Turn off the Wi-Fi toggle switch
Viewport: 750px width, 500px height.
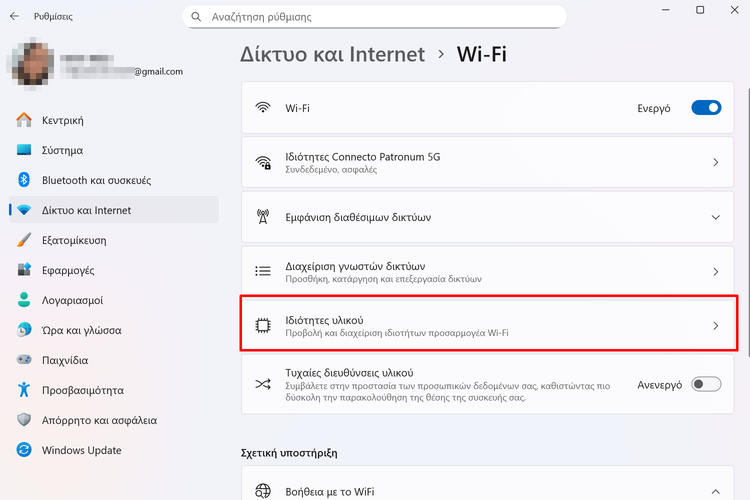(706, 108)
